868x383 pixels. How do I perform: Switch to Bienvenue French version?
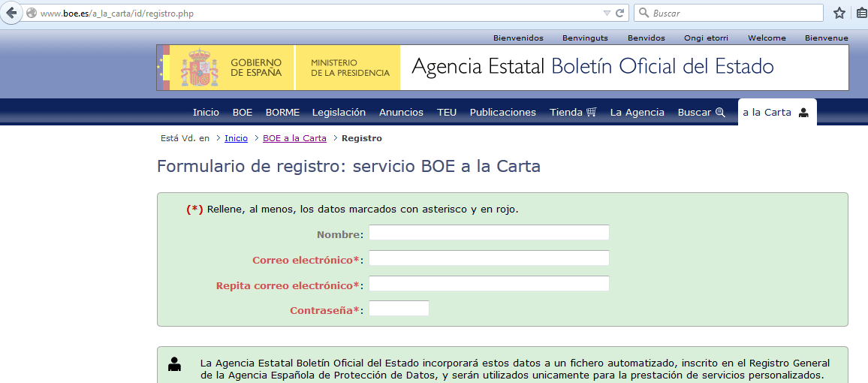pyautogui.click(x=827, y=38)
